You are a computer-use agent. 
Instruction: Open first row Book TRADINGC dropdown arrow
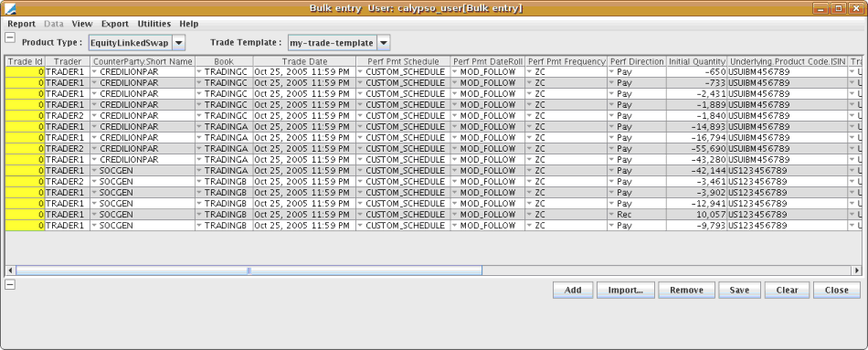tap(199, 72)
